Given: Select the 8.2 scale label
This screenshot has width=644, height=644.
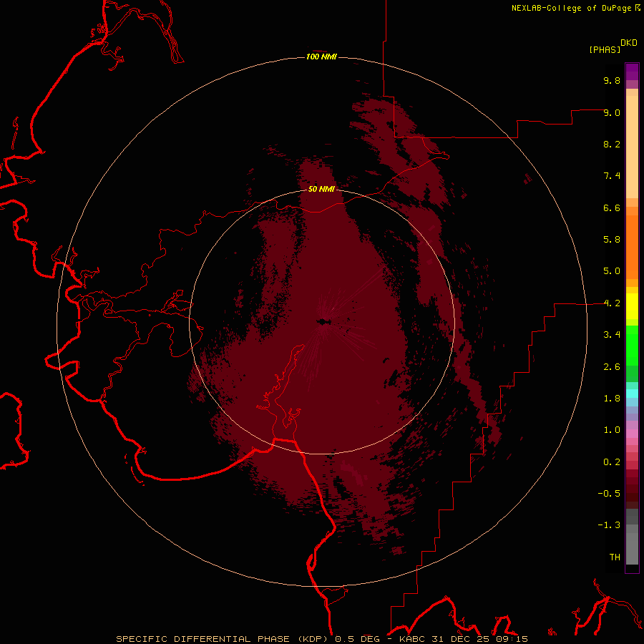Looking at the screenshot, I should point(612,144).
